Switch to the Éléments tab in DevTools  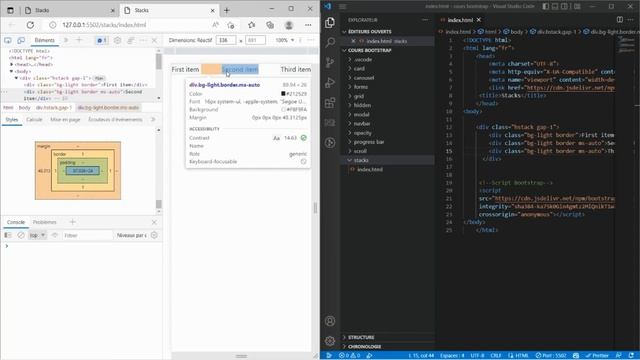44,40
